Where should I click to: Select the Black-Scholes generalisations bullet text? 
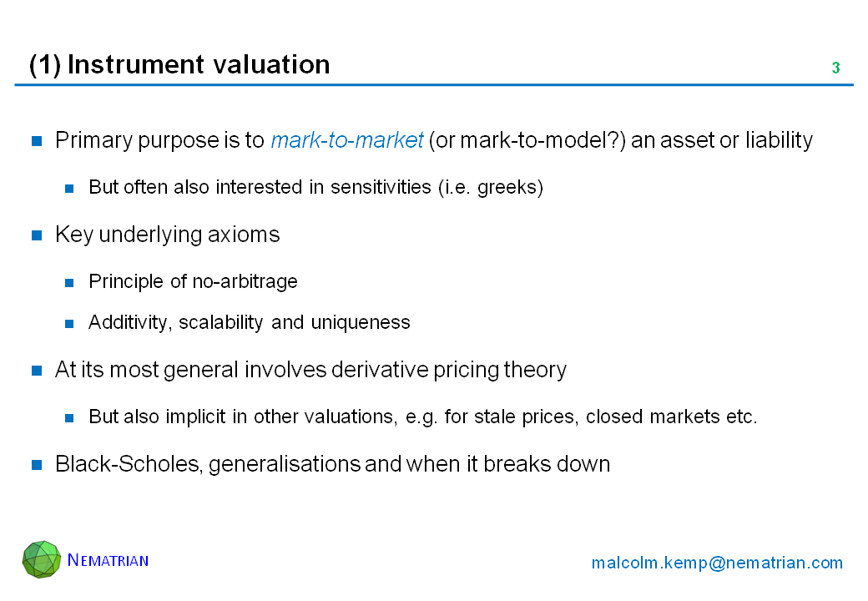pos(332,465)
